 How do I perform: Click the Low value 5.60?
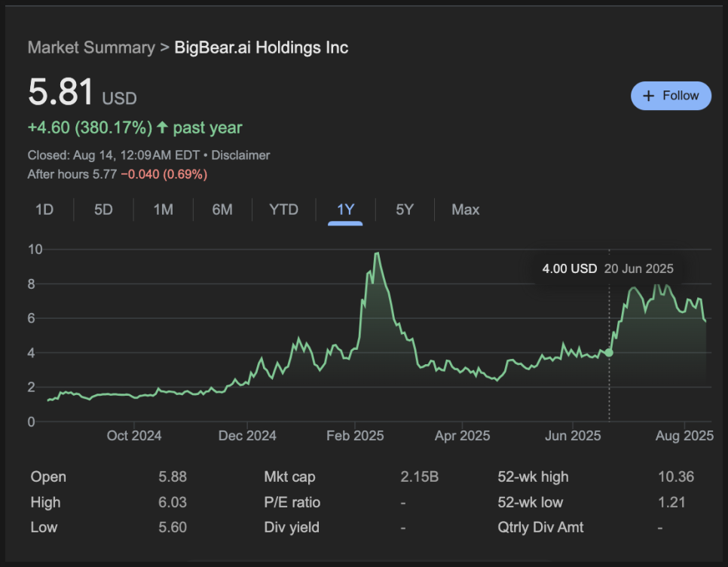click(173, 527)
